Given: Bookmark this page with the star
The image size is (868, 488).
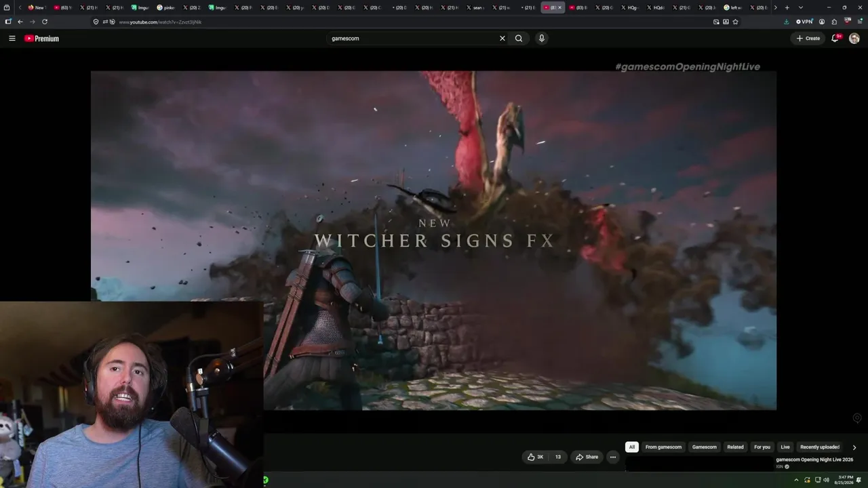Looking at the screenshot, I should (735, 22).
